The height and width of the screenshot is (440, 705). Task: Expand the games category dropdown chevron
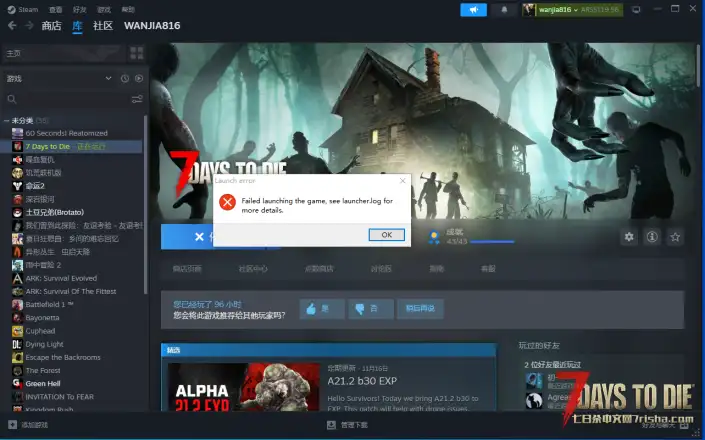coord(108,78)
